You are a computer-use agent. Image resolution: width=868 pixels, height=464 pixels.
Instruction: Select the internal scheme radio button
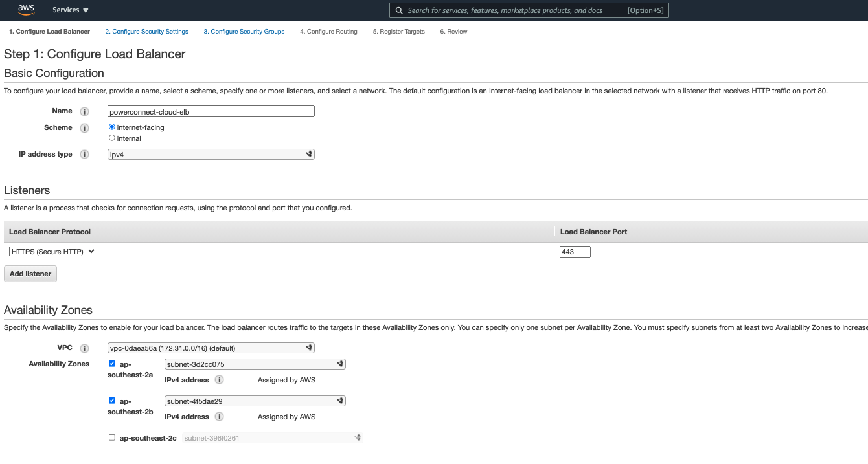pyautogui.click(x=112, y=138)
